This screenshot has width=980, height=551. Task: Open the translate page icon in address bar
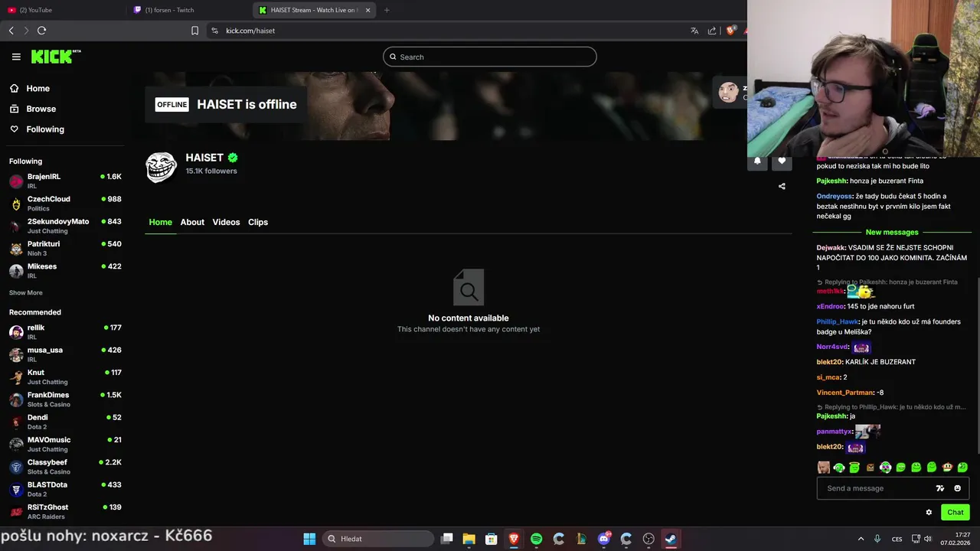[694, 31]
